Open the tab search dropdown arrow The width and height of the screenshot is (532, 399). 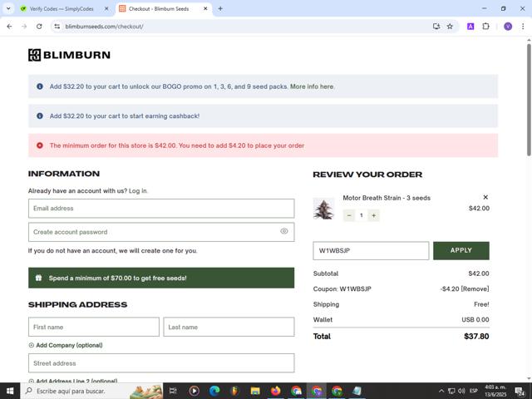point(8,9)
